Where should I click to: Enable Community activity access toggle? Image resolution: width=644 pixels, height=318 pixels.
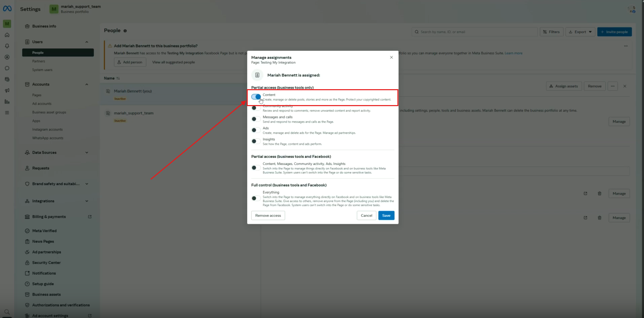click(x=256, y=108)
